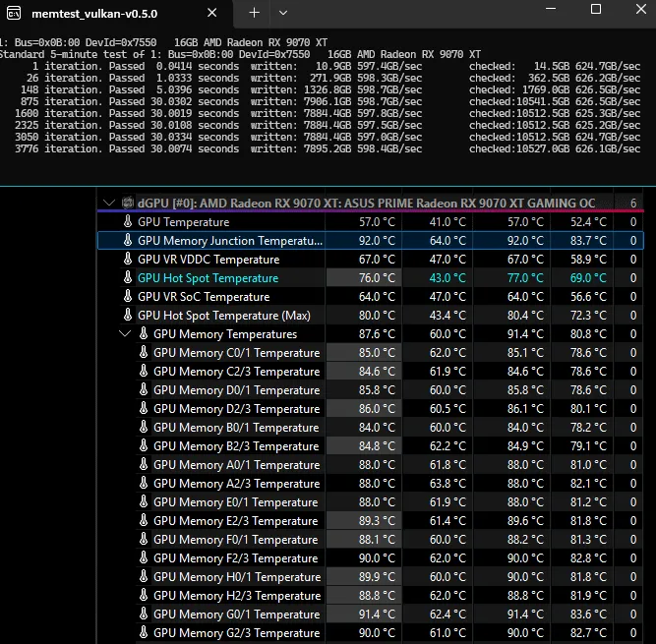This screenshot has height=644, width=656.
Task: Select the GPU Hot Spot Temperature label
Action: point(208,278)
